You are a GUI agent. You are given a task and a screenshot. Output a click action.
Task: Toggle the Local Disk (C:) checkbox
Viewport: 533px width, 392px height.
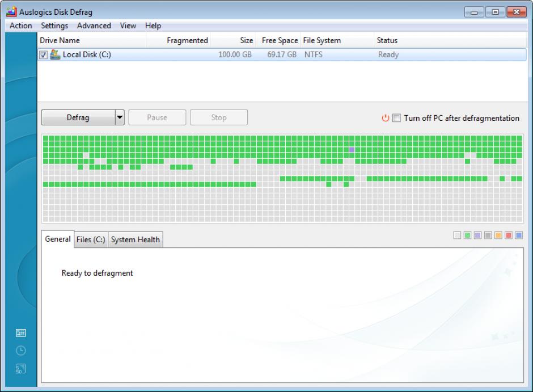tap(43, 54)
